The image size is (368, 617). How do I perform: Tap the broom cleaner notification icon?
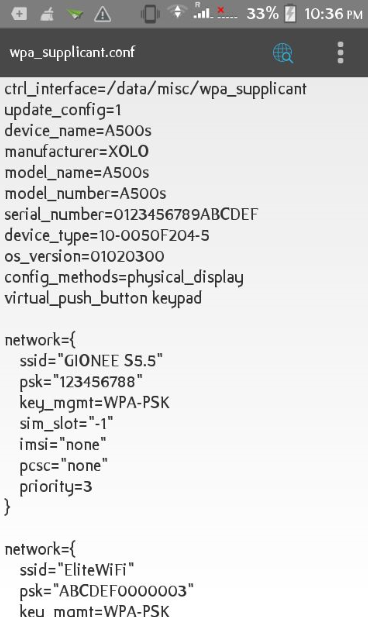click(47, 15)
